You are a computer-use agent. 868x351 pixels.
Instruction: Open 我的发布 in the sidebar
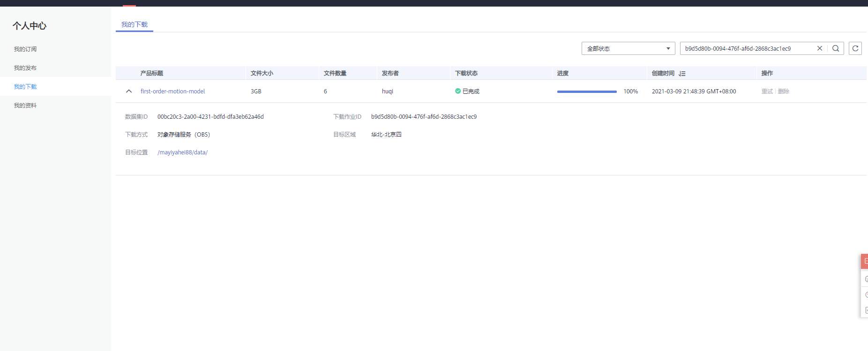tap(25, 68)
